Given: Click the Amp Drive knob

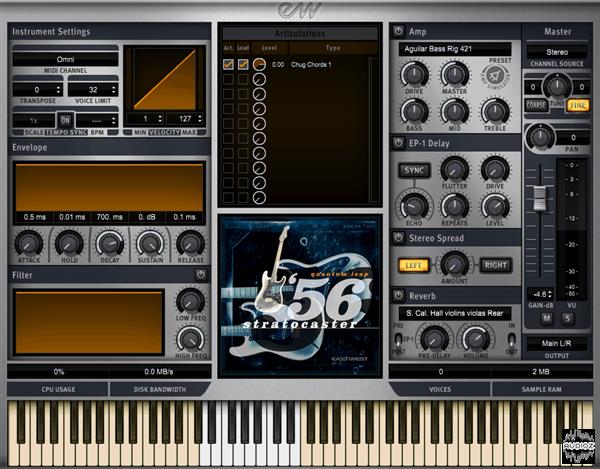Looking at the screenshot, I should click(414, 75).
